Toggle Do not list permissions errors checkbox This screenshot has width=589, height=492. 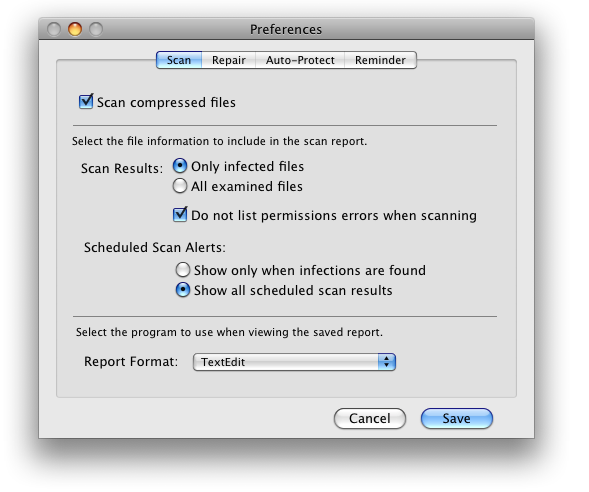(180, 214)
